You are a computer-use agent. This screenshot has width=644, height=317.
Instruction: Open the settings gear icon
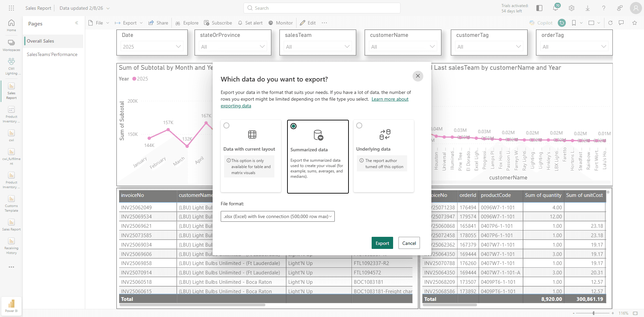[x=572, y=8]
